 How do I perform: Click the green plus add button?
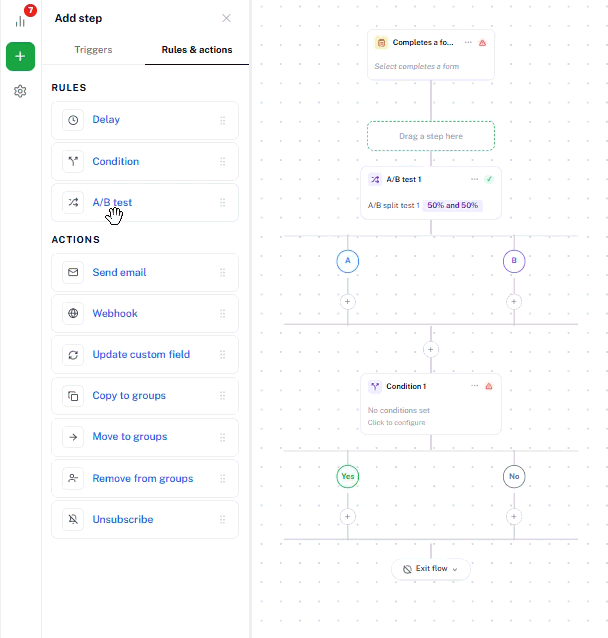20,57
